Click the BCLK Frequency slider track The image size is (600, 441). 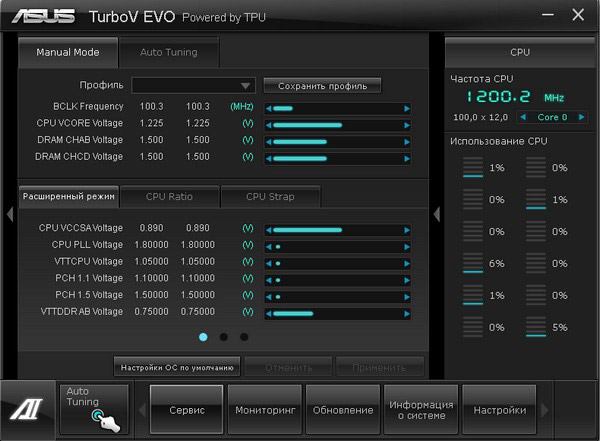pyautogui.click(x=338, y=109)
